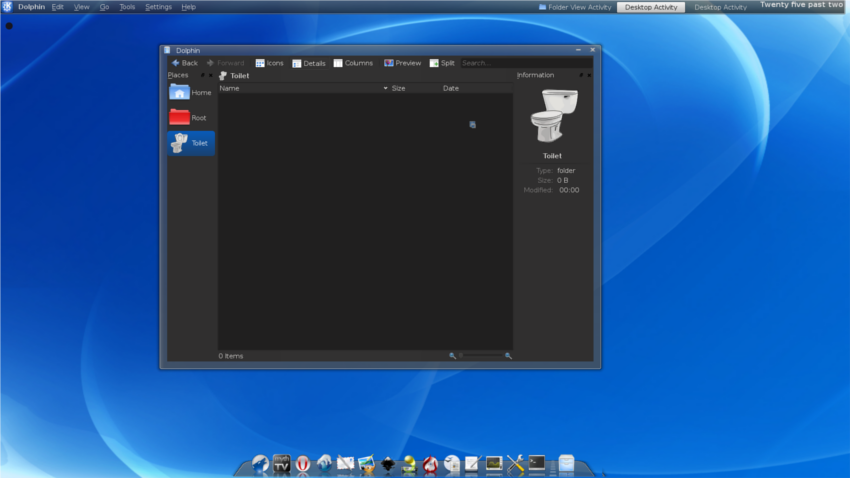Open the white document viewer dock icon
The height and width of the screenshot is (478, 850).
coord(452,464)
